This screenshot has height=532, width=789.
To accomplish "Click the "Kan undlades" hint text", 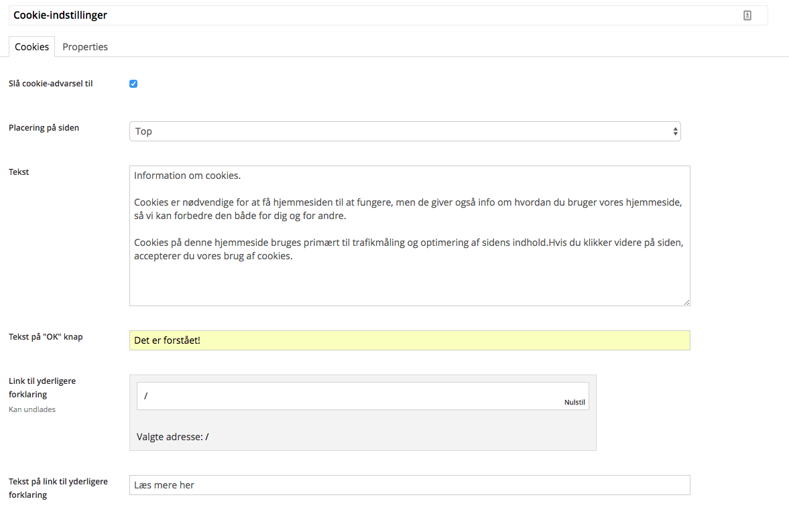I will coord(32,409).
